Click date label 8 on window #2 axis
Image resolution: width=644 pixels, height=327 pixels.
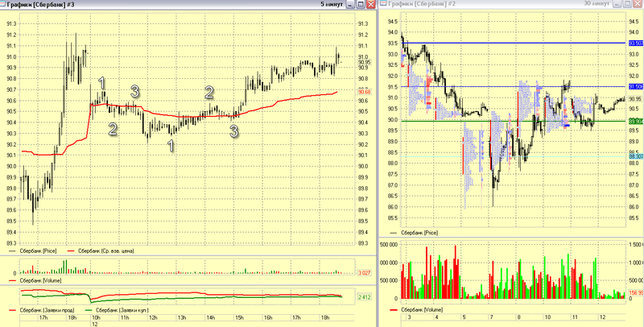point(519,317)
